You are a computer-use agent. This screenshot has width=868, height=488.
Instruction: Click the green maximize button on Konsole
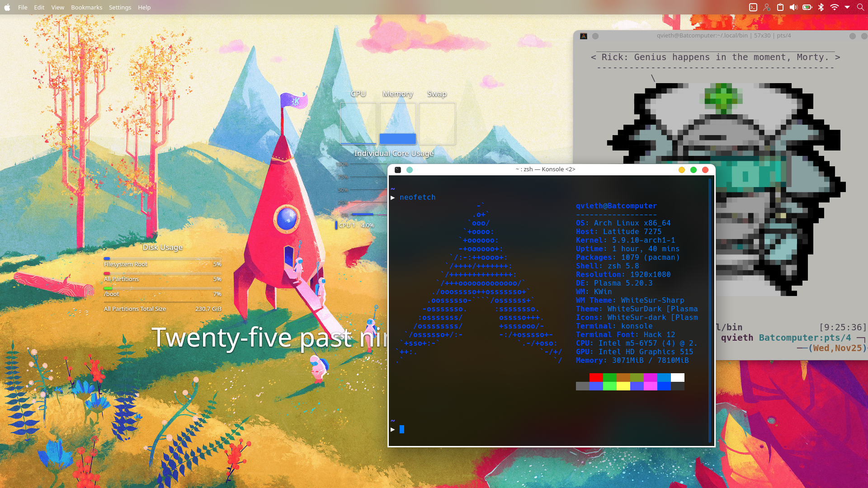(x=693, y=170)
